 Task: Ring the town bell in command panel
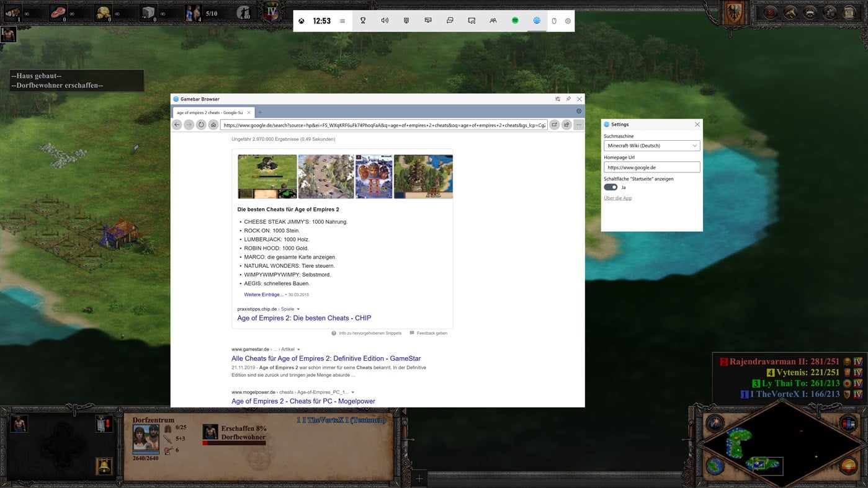(104, 466)
